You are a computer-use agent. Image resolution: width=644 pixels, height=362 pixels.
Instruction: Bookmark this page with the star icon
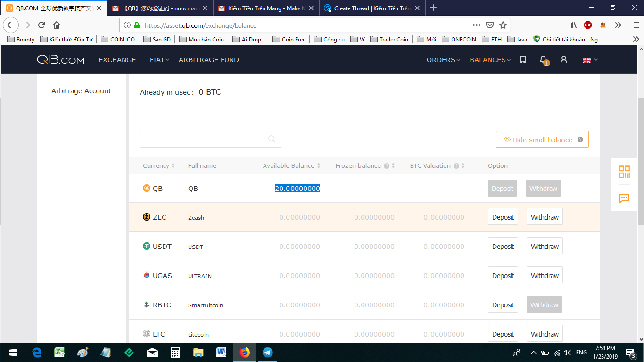tap(503, 25)
